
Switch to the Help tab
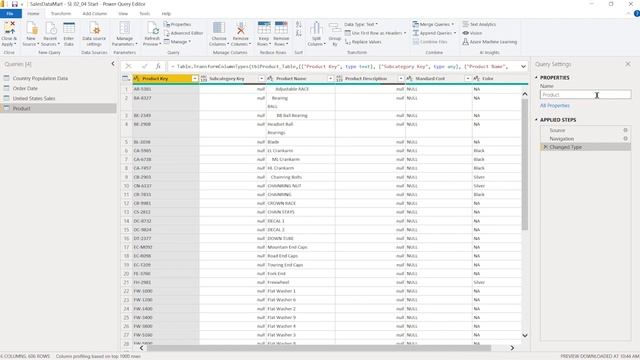166,13
